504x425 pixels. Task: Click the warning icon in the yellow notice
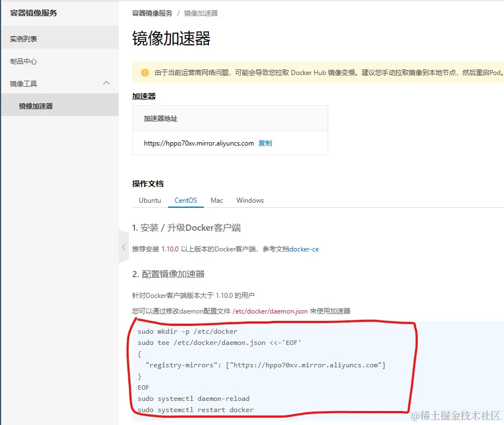tap(145, 73)
